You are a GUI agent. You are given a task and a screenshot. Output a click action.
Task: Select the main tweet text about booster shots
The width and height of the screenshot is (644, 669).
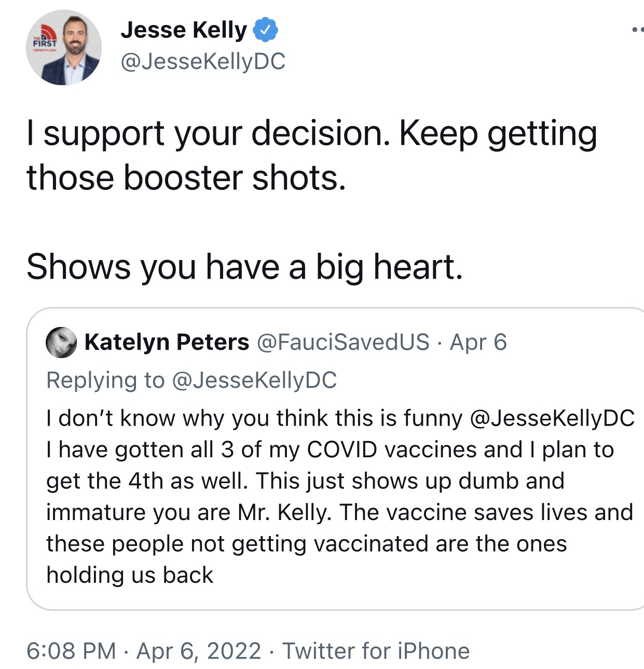click(312, 156)
